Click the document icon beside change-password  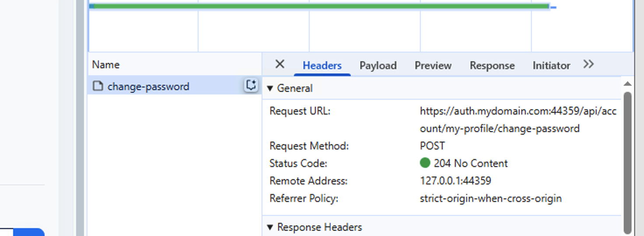[x=98, y=87]
